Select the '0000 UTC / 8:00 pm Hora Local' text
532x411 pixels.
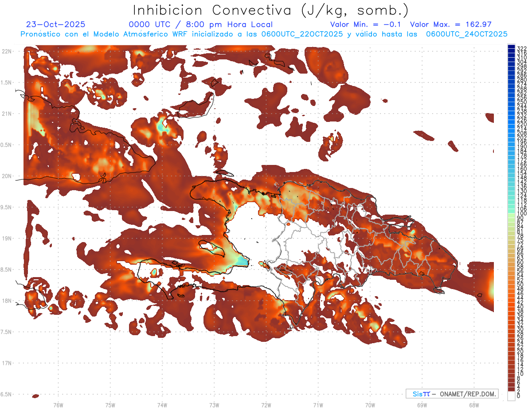click(201, 24)
